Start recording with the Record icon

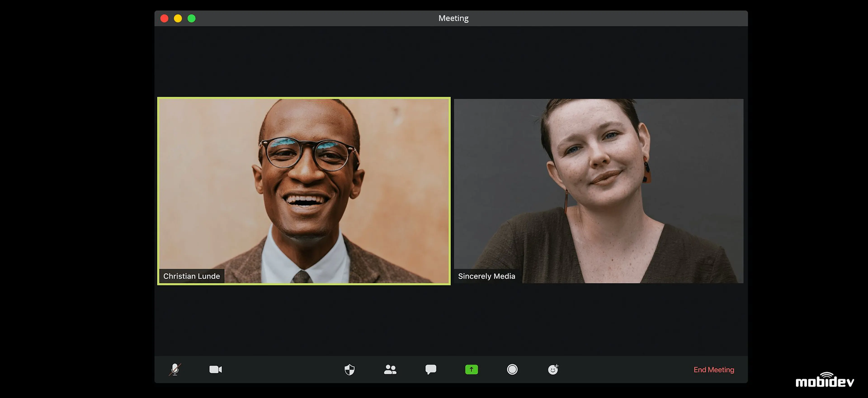click(x=512, y=369)
